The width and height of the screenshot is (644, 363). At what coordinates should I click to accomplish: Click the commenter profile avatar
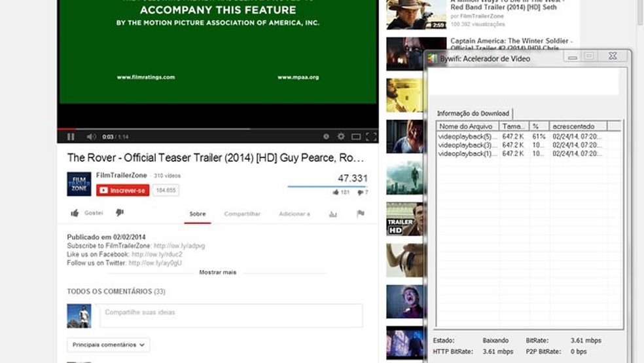(79, 316)
